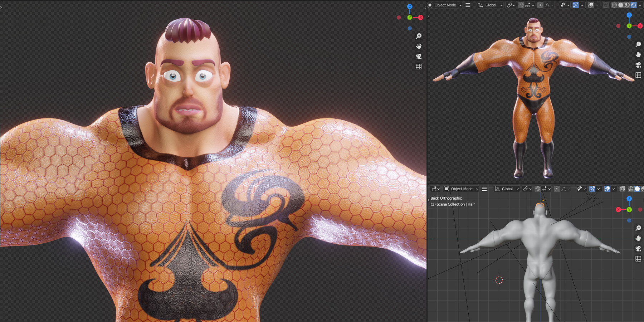The height and width of the screenshot is (322, 644).
Task: Click the 3D cursor in bottom viewport
Action: pyautogui.click(x=499, y=280)
